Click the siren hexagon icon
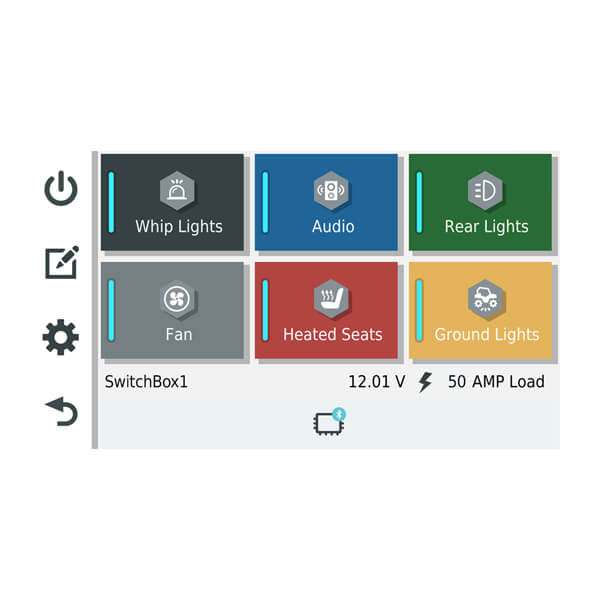 [177, 191]
